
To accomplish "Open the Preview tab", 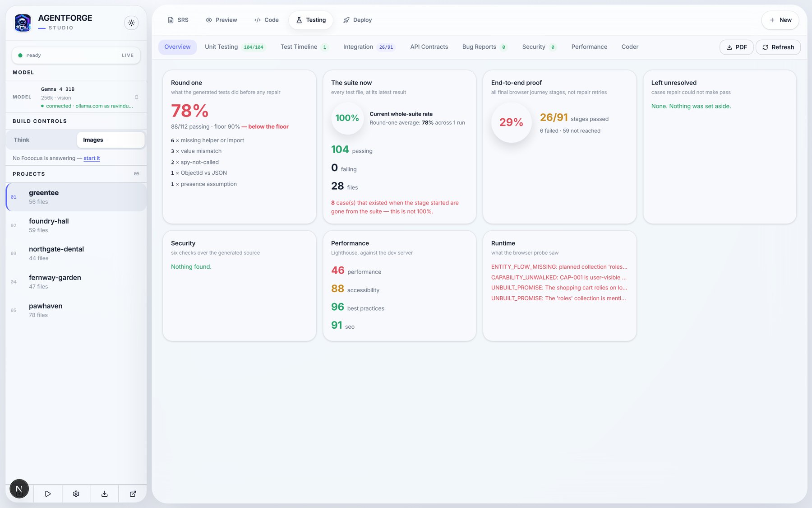I will 221,20.
